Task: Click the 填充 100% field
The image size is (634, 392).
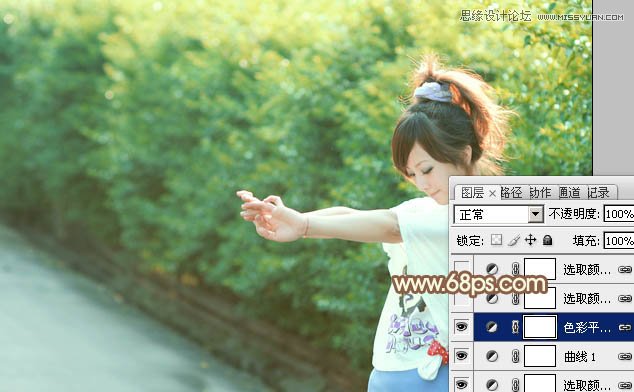Action: coord(619,241)
